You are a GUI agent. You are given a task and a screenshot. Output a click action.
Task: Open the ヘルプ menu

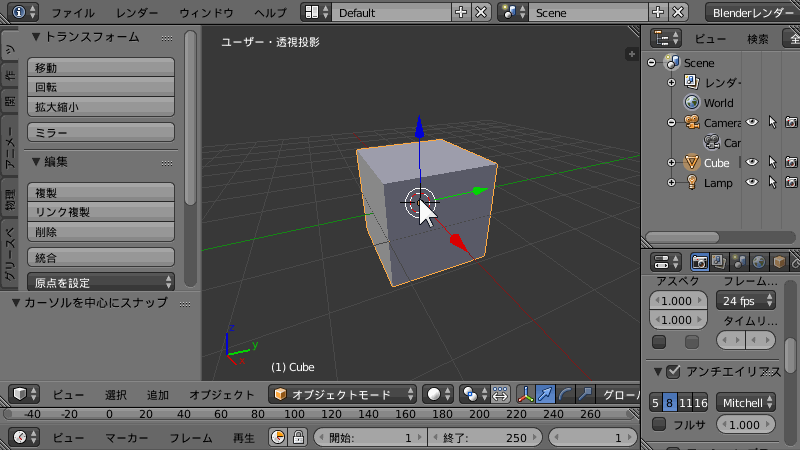(x=270, y=13)
